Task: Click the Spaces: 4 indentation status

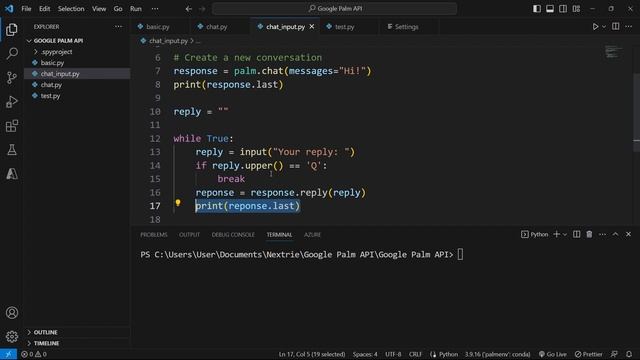Action: [365, 354]
